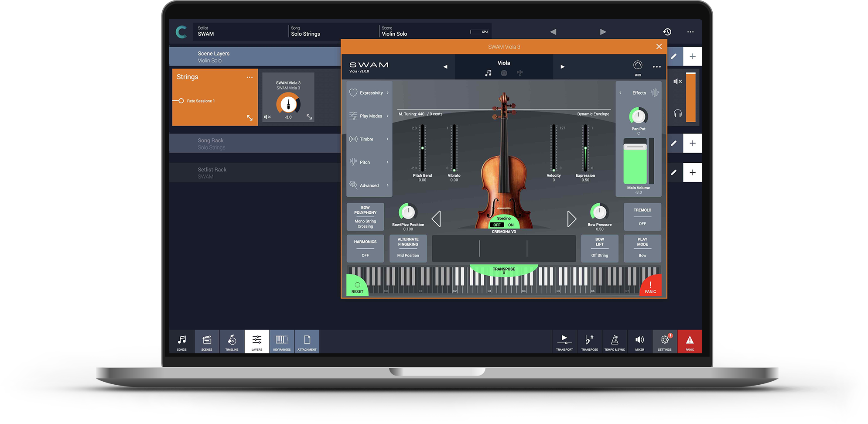This screenshot has width=868, height=424.
Task: Expand the Pitch section
Action: 369,162
